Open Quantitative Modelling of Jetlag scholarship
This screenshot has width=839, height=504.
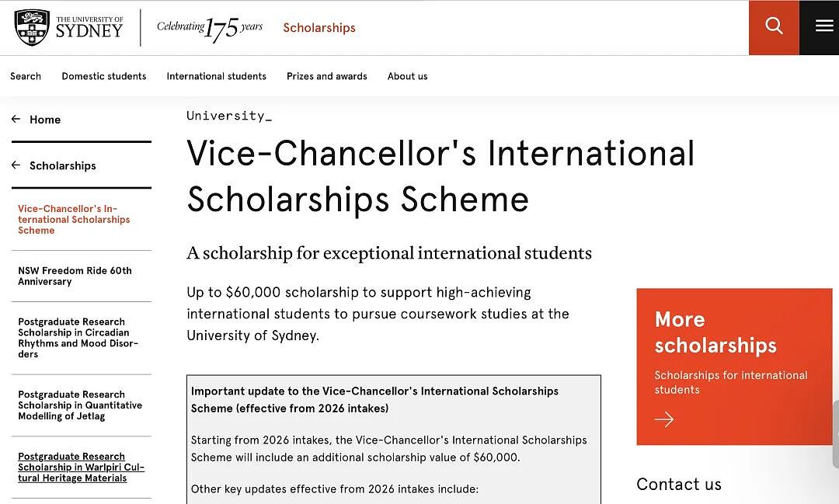point(80,405)
